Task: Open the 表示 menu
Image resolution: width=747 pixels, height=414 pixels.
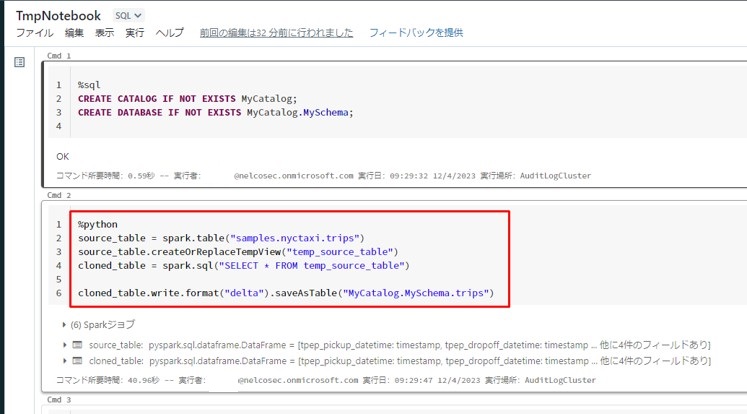Action: [x=104, y=33]
